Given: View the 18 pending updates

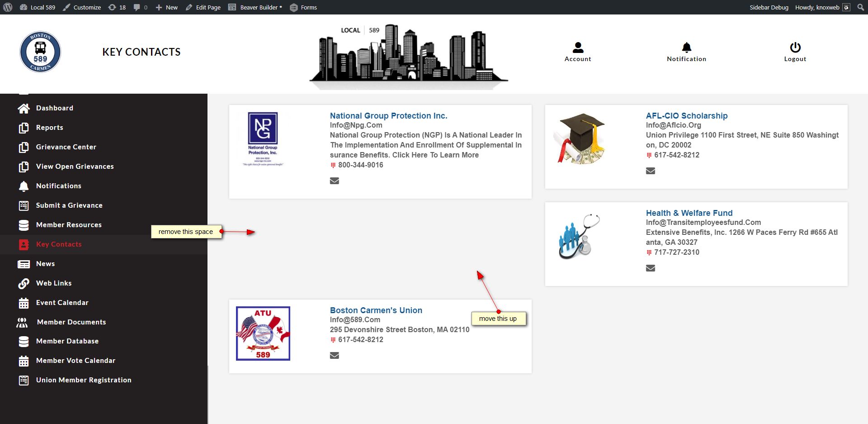Looking at the screenshot, I should [x=117, y=7].
